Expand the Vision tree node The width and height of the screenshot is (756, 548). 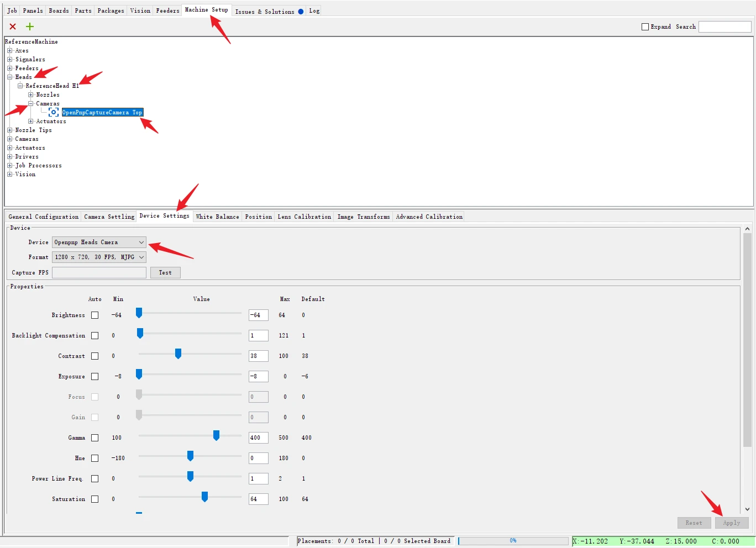click(x=9, y=174)
